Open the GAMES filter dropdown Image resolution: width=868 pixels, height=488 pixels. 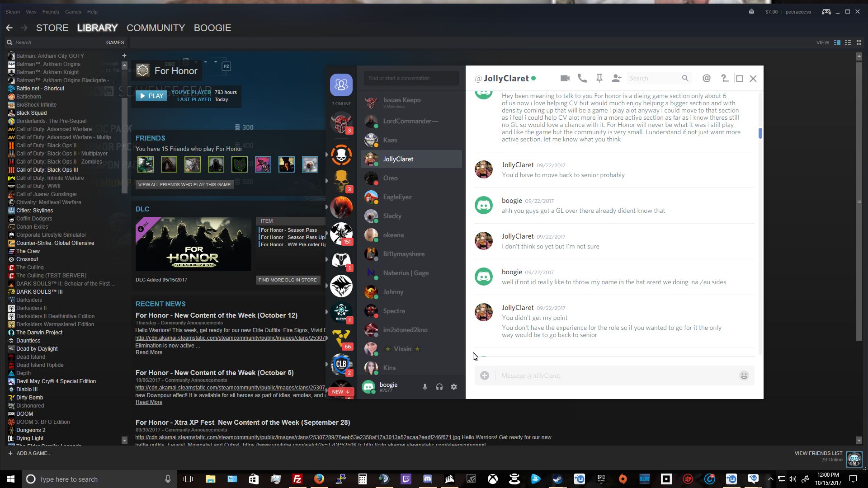[x=115, y=42]
